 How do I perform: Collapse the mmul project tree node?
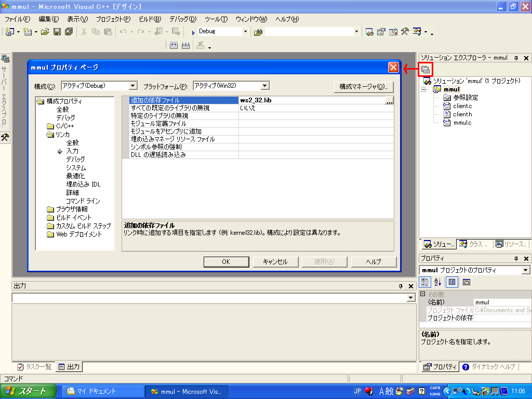click(x=424, y=89)
